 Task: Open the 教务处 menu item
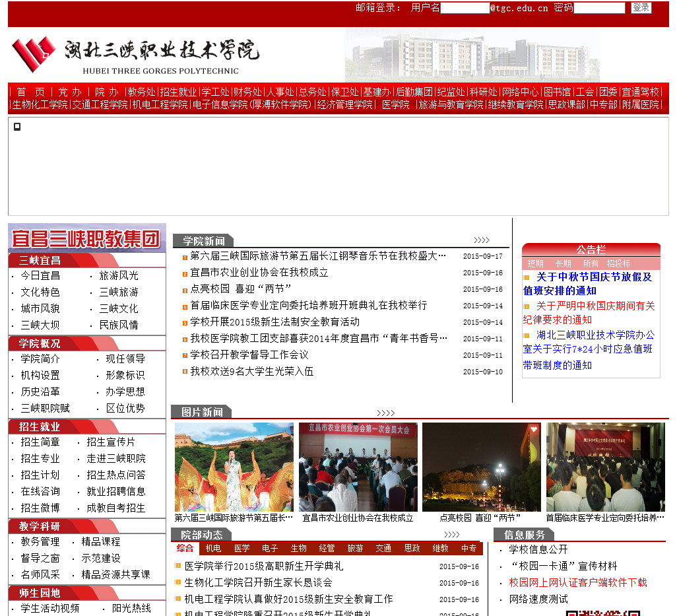[141, 92]
